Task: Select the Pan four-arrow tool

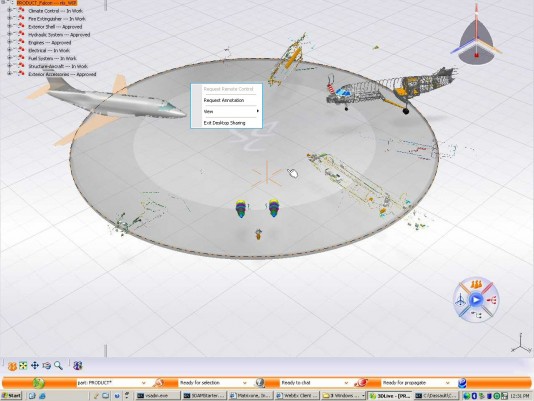Action: pos(35,366)
